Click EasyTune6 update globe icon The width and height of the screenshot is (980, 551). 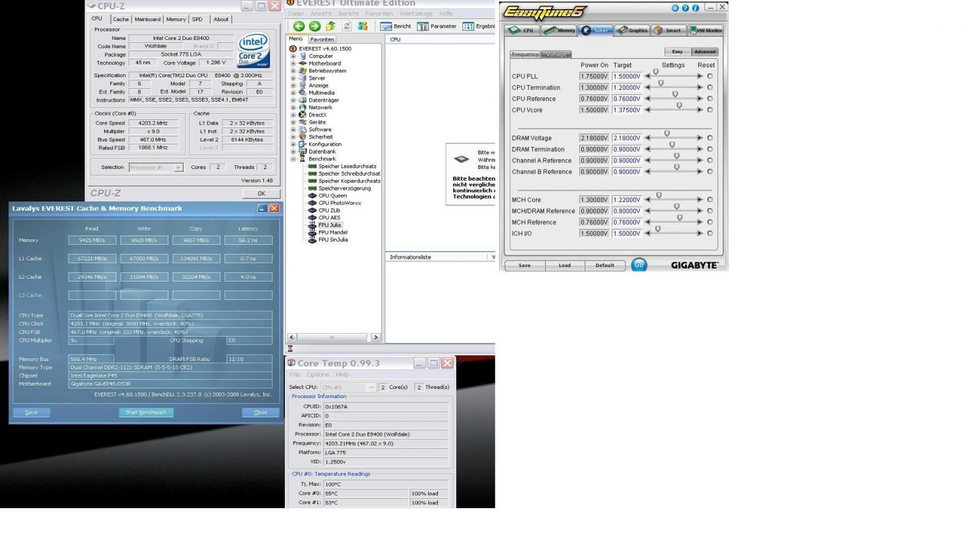pyautogui.click(x=675, y=8)
